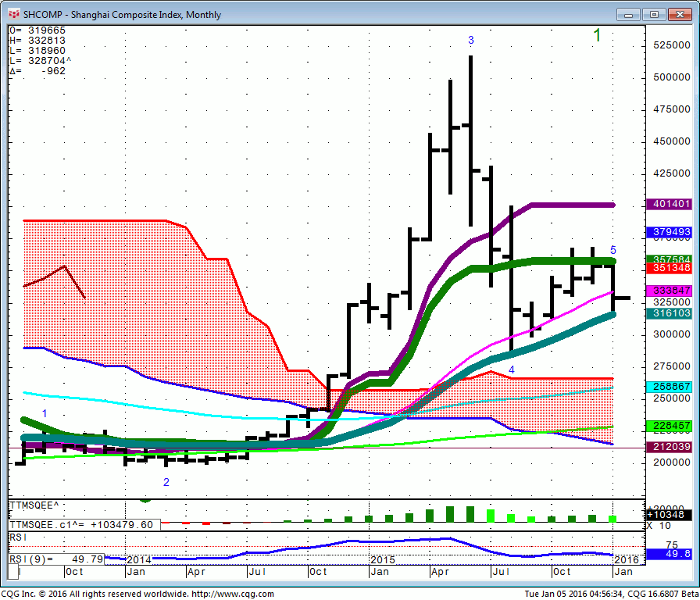Select wave label 3 above the peak
Viewport: 700px width, 600px height.
tap(471, 40)
